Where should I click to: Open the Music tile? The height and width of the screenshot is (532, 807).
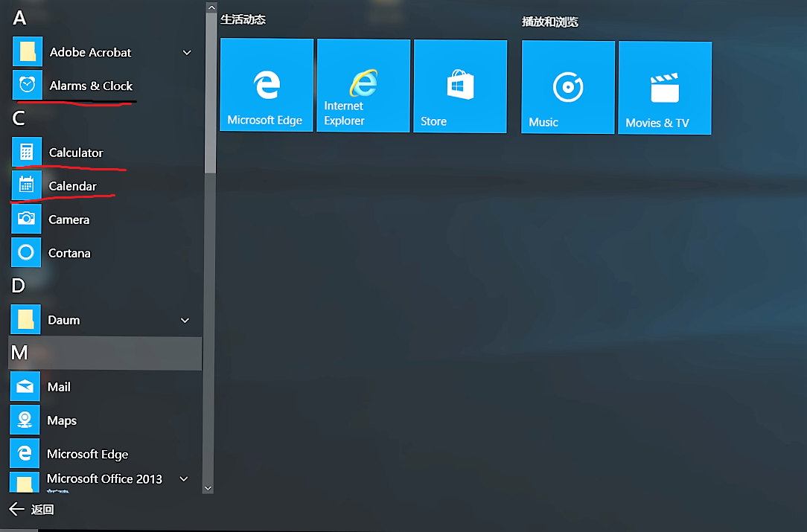point(568,87)
